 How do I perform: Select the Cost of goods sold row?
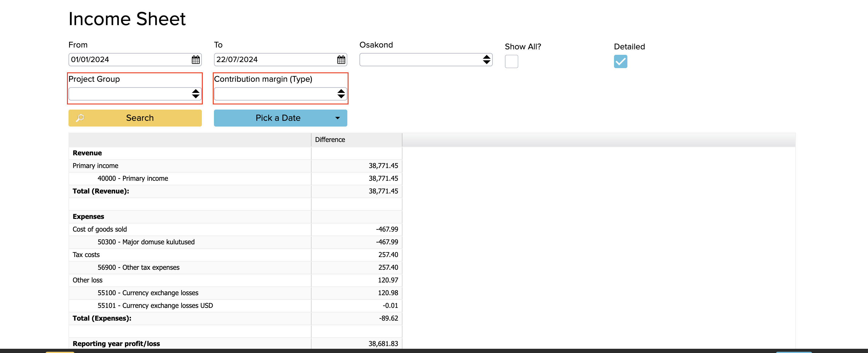click(x=235, y=229)
